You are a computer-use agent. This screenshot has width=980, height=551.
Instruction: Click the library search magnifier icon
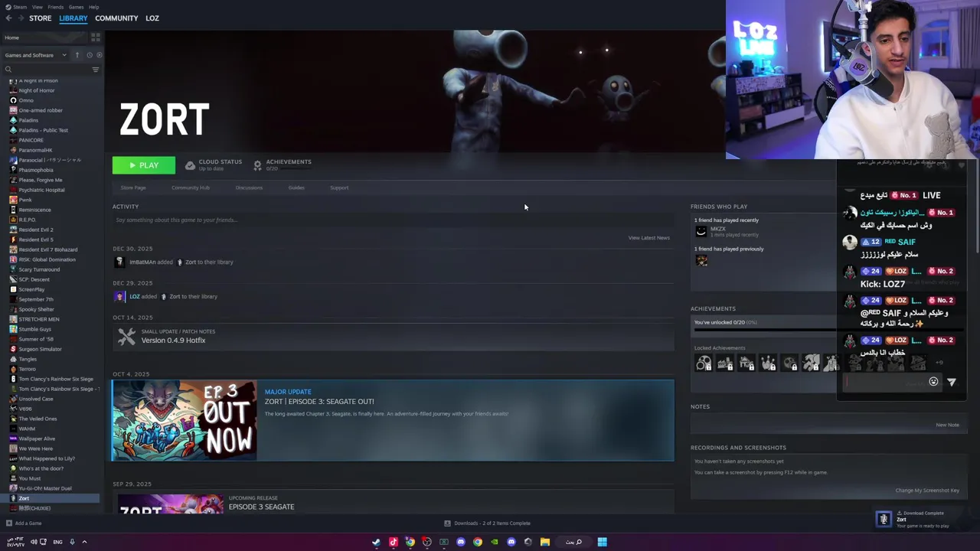click(8, 70)
